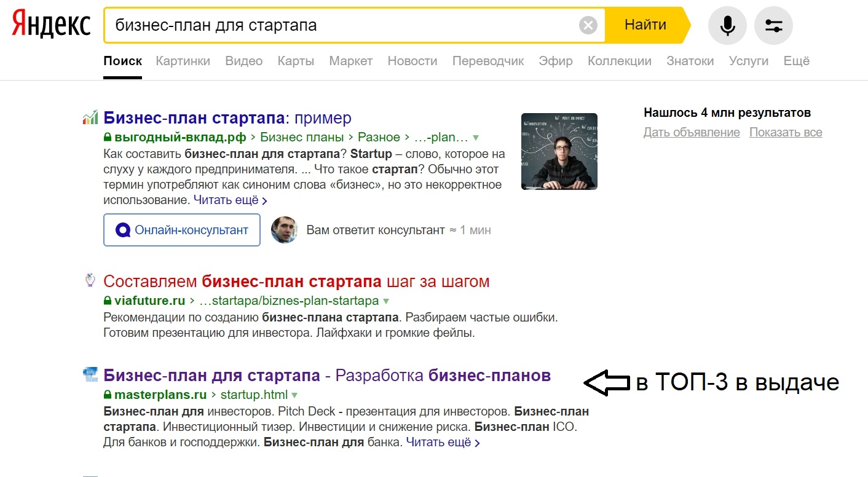
Task: Click the consultant avatar photo
Action: click(x=284, y=230)
